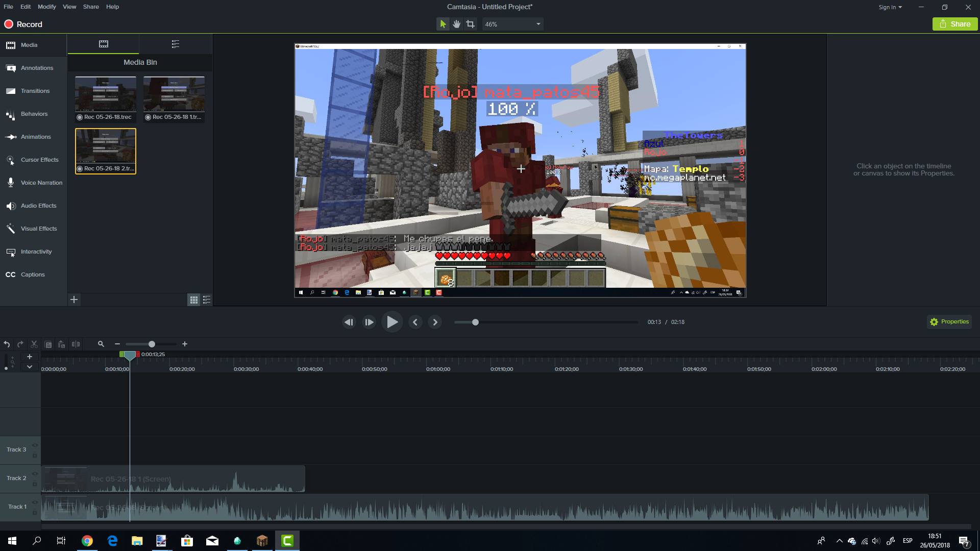Start a new recording with Record button

point(23,24)
